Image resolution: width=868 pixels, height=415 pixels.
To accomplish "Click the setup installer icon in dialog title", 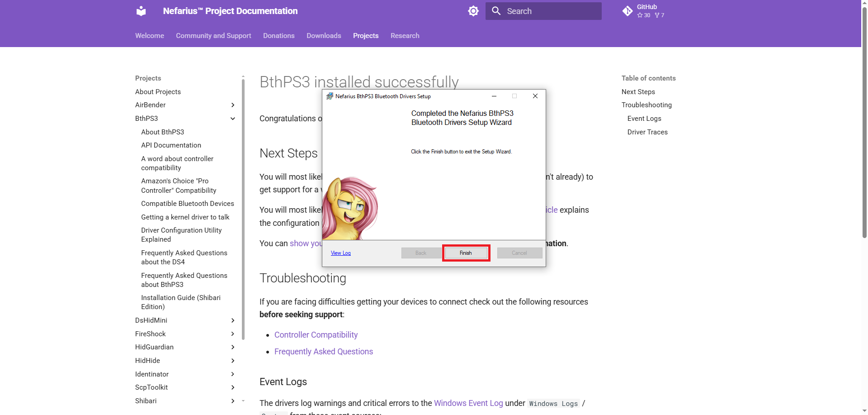I will tap(330, 96).
